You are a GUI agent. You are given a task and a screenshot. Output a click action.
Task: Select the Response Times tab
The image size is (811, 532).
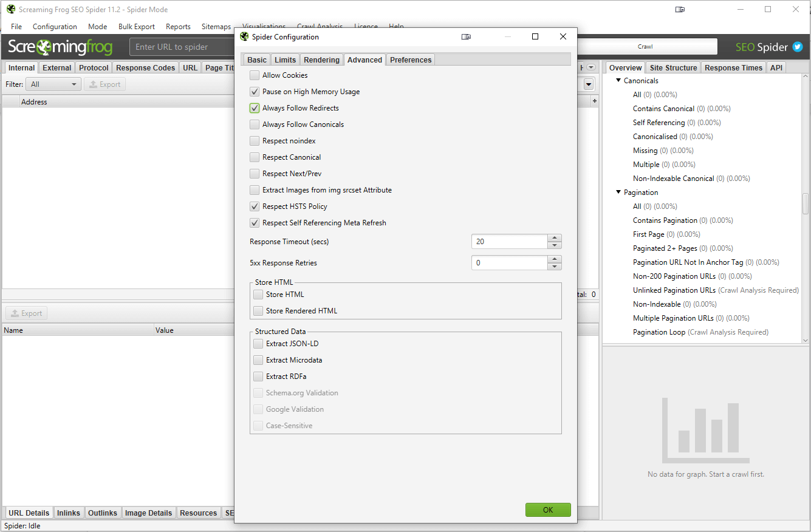tap(733, 67)
